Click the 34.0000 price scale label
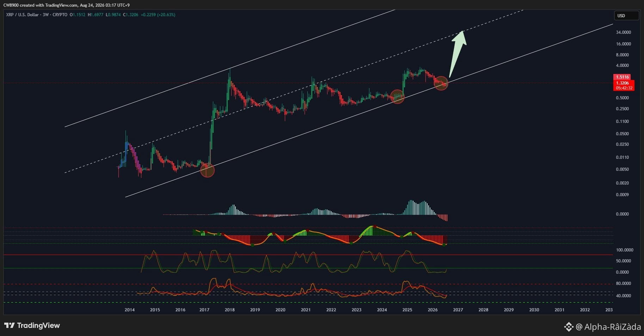 (623, 32)
